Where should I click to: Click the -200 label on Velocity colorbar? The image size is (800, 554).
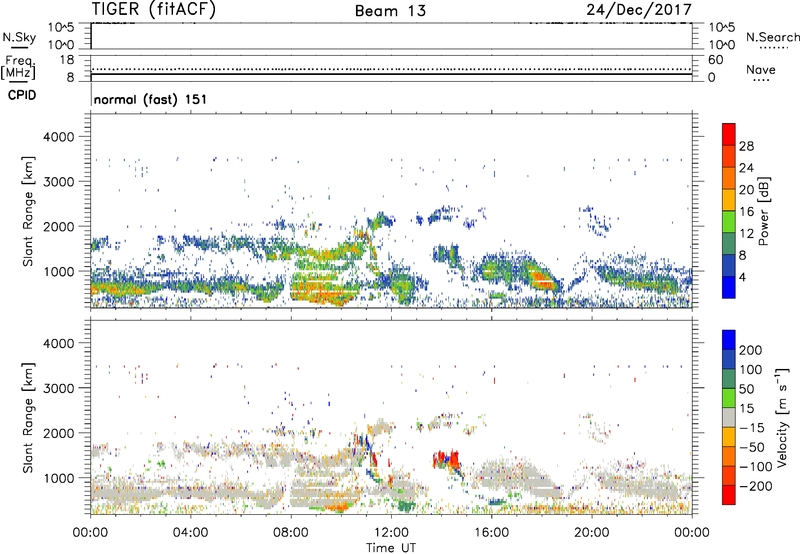[x=756, y=486]
